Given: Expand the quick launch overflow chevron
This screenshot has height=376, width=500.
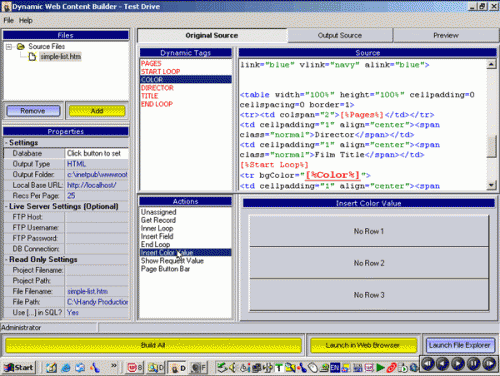Looking at the screenshot, I should click(114, 366).
